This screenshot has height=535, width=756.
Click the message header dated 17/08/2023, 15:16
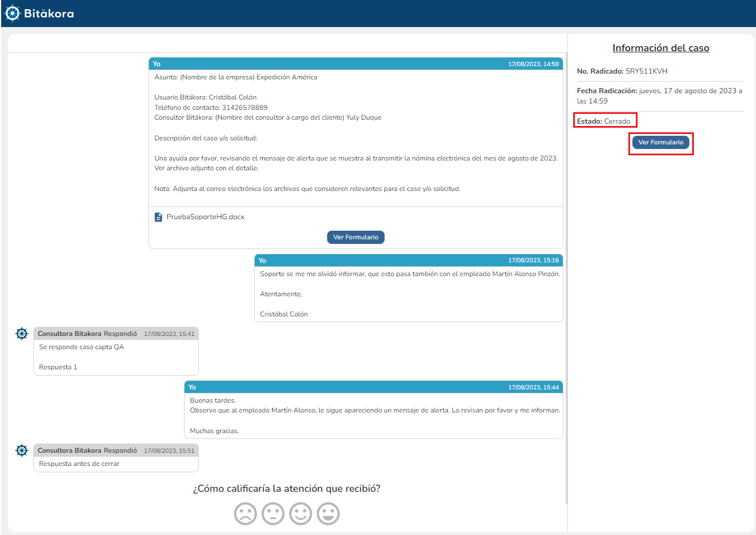(408, 261)
